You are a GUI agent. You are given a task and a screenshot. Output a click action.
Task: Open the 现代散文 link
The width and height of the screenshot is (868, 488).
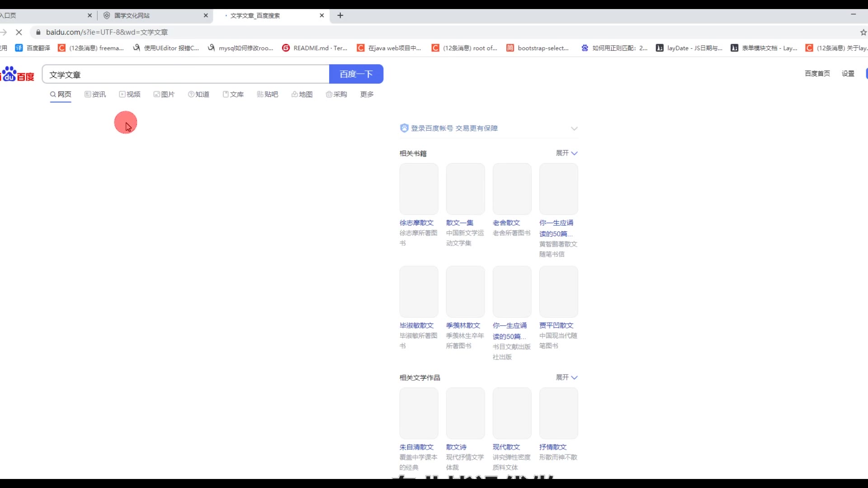coord(506,447)
